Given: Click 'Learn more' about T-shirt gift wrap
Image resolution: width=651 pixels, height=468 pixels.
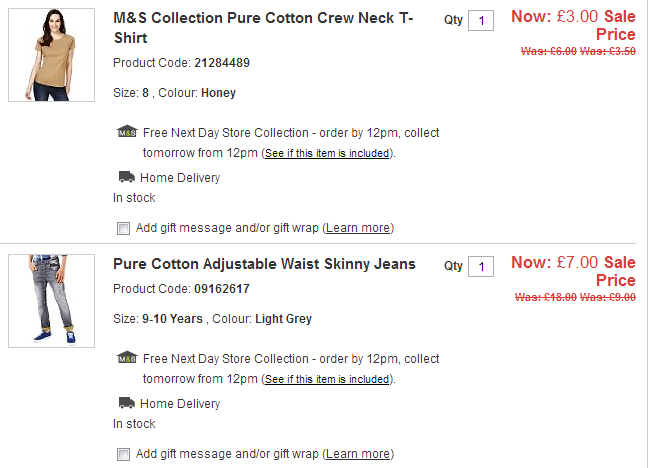Looking at the screenshot, I should click(358, 228).
